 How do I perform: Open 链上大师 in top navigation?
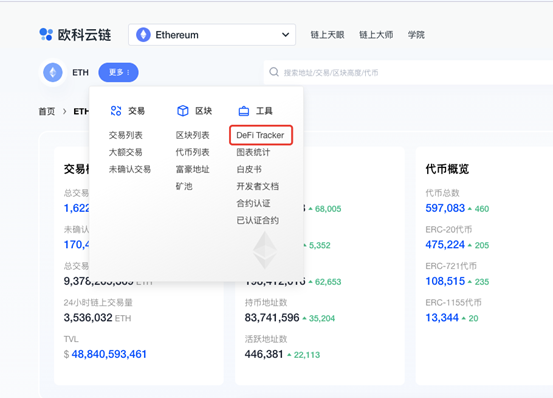(x=376, y=35)
